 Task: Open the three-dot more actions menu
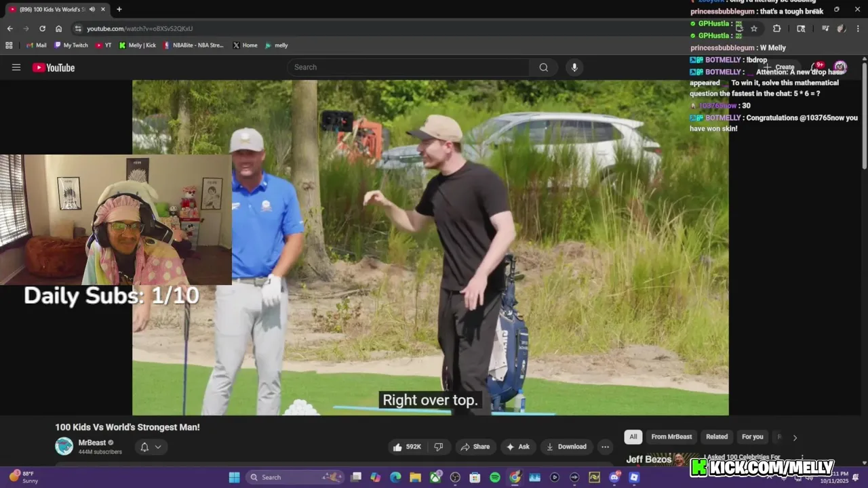[605, 447]
